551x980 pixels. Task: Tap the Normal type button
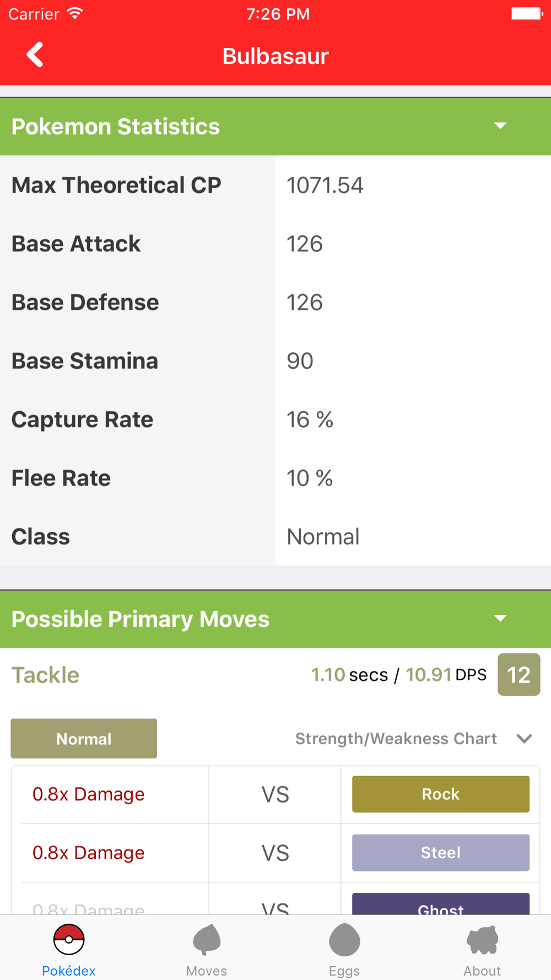point(84,739)
